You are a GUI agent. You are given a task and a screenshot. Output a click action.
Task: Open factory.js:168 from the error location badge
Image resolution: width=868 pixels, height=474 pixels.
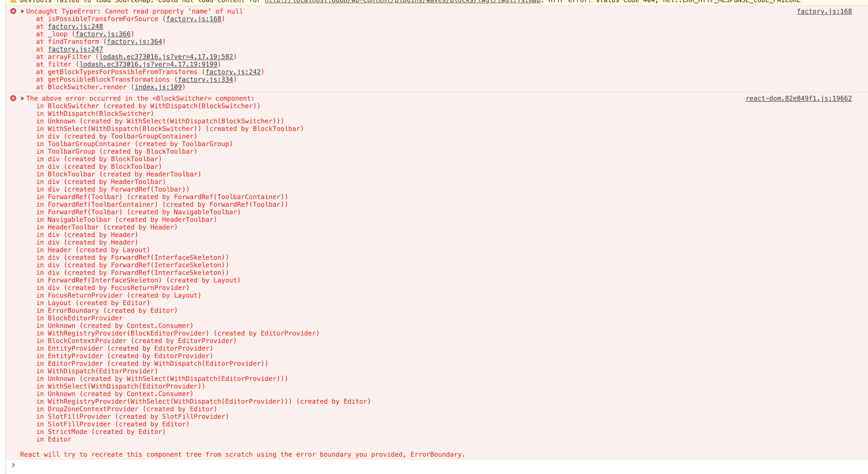click(824, 11)
